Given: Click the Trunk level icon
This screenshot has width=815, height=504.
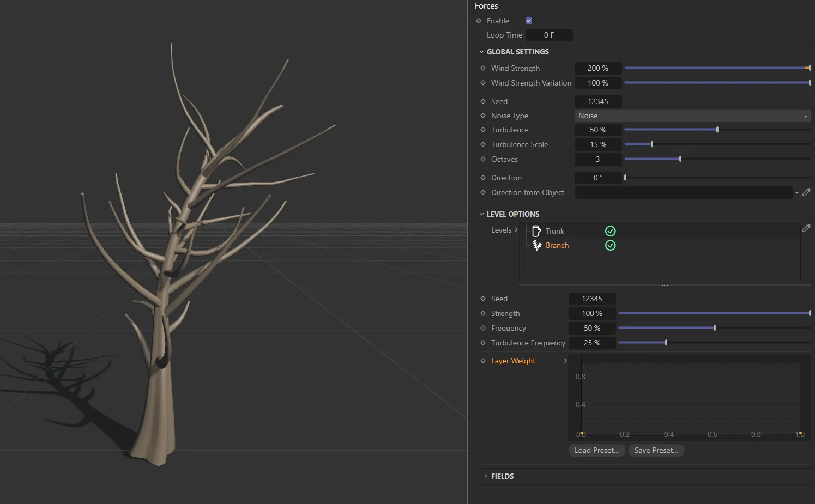Looking at the screenshot, I should point(536,231).
